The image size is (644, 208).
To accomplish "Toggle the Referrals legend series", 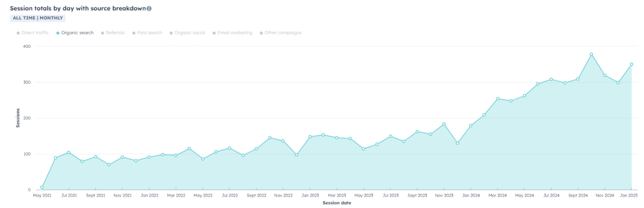I will click(113, 33).
